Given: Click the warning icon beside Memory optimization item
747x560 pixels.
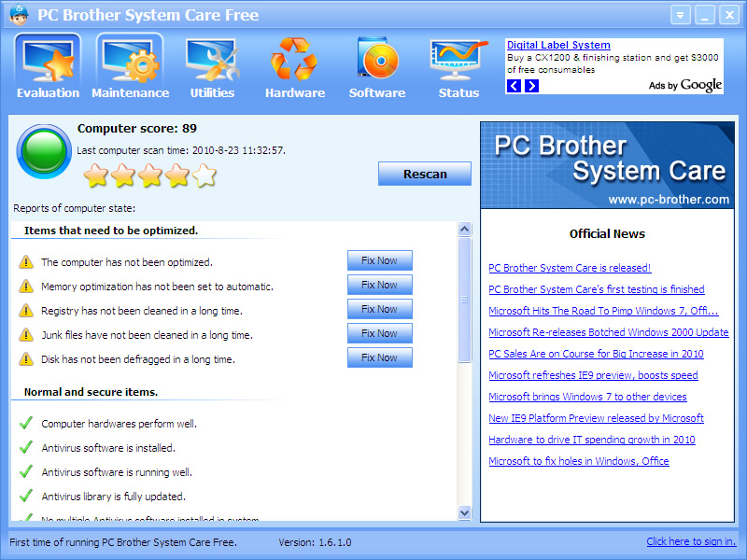Looking at the screenshot, I should point(26,287).
